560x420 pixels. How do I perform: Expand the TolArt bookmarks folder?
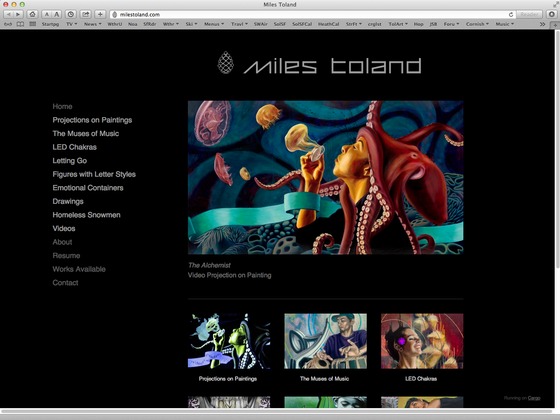(x=398, y=24)
